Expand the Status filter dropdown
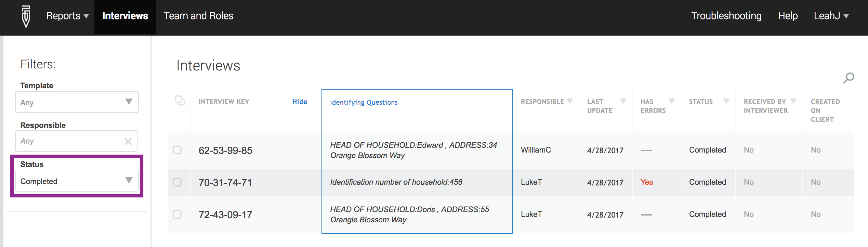Viewport: 868px width, 247px height. point(77,181)
